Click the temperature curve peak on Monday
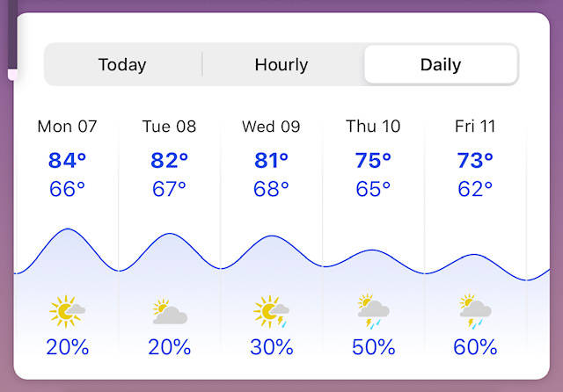 (x=68, y=229)
